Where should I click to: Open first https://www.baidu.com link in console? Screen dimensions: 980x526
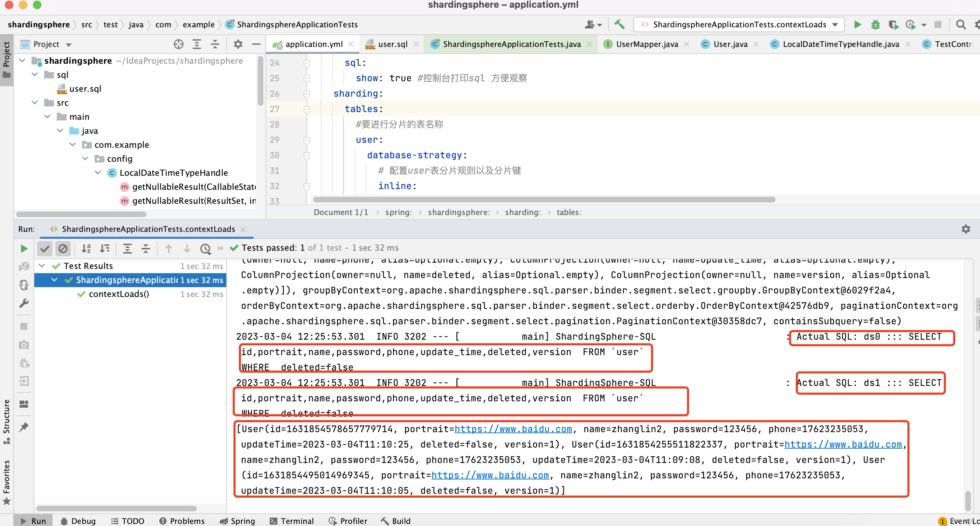513,429
